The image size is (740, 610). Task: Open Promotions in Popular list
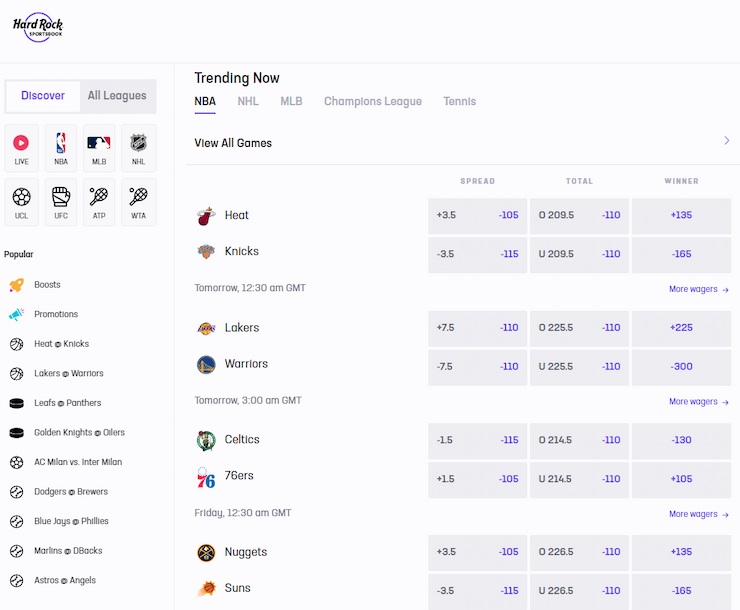pyautogui.click(x=56, y=314)
